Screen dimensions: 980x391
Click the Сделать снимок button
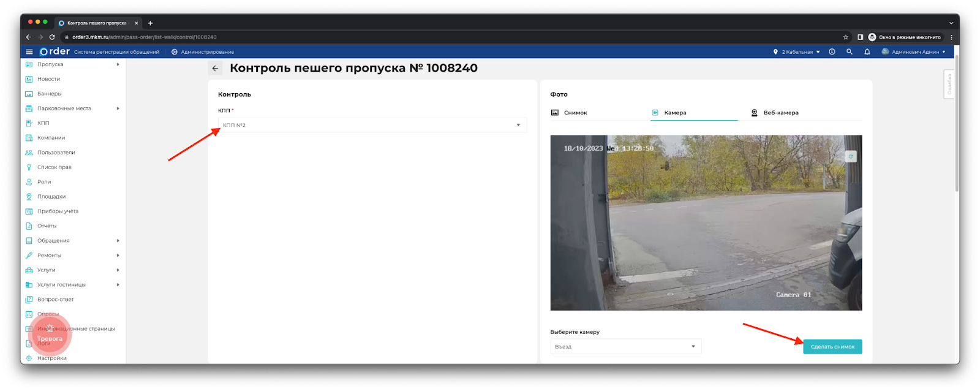coord(832,347)
